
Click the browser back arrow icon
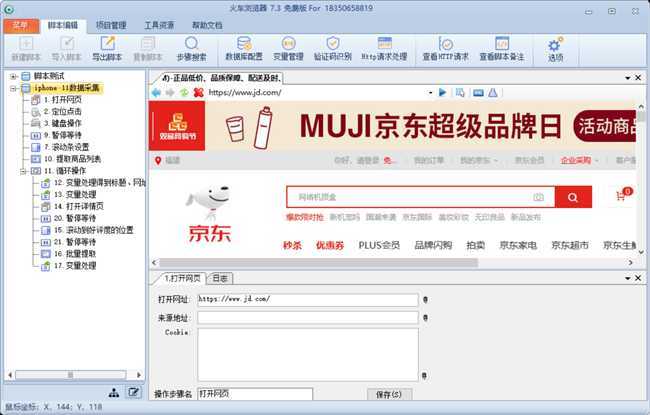pyautogui.click(x=157, y=92)
